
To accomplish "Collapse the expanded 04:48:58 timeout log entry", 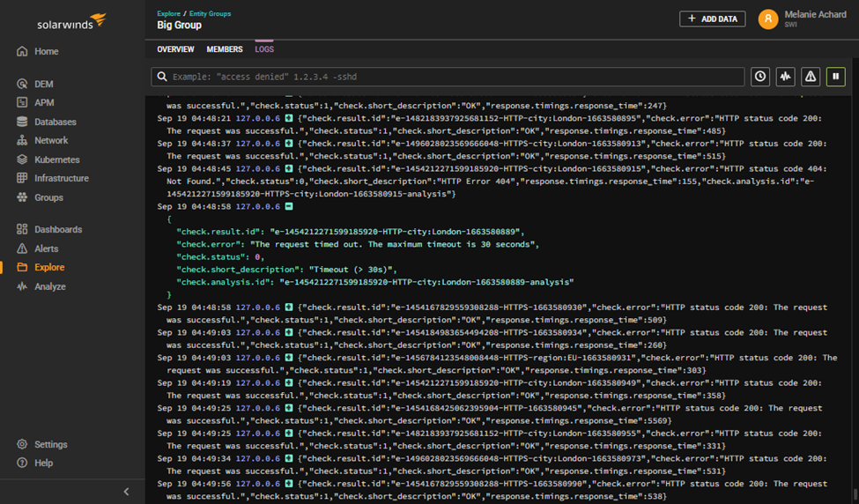I will [x=288, y=206].
